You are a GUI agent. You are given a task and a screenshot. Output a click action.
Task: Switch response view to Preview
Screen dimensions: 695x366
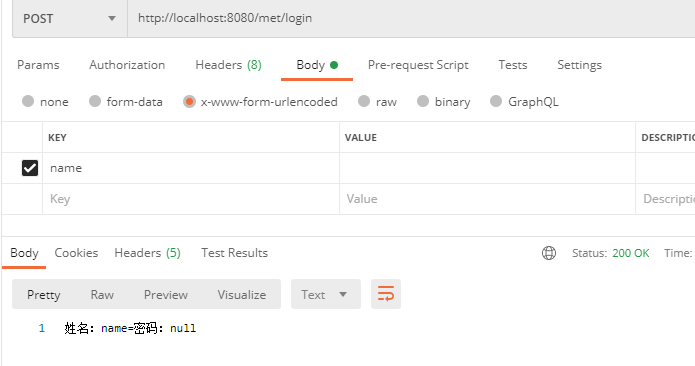(x=166, y=295)
